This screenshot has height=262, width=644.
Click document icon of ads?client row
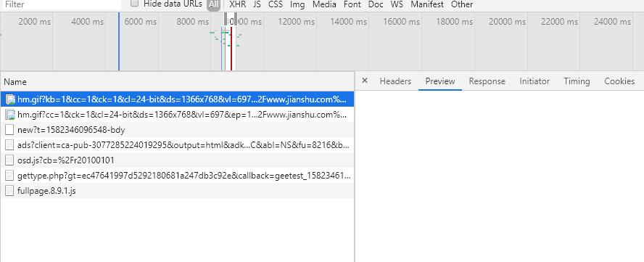click(10, 145)
